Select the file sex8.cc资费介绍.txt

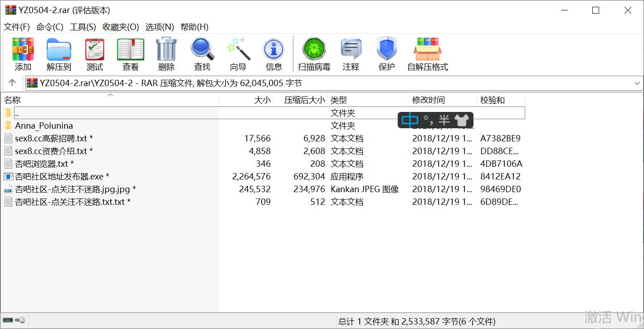tap(54, 151)
